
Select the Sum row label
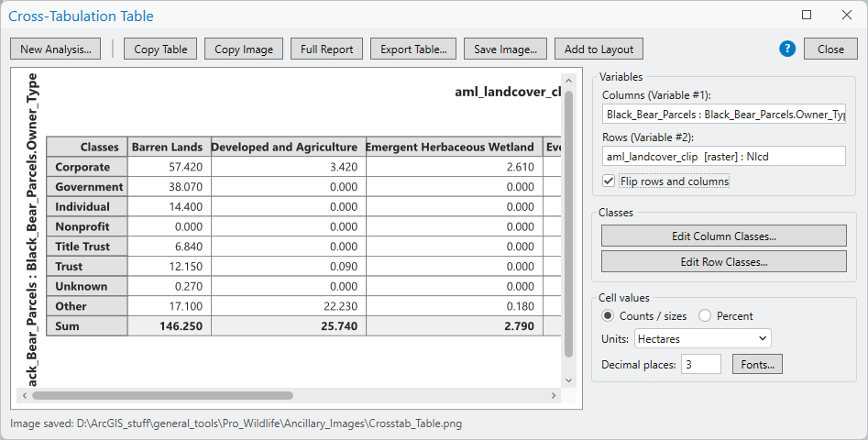(x=87, y=326)
